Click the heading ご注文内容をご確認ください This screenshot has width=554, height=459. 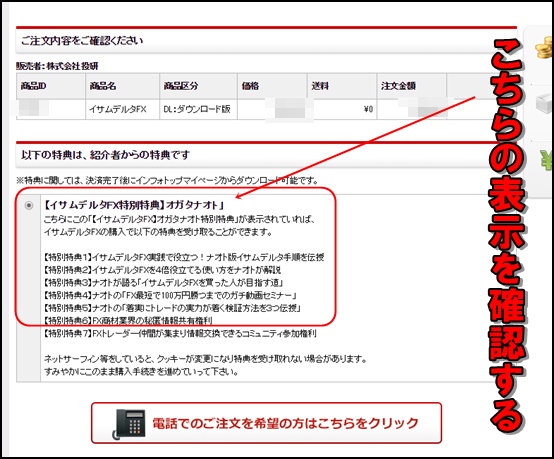point(82,41)
